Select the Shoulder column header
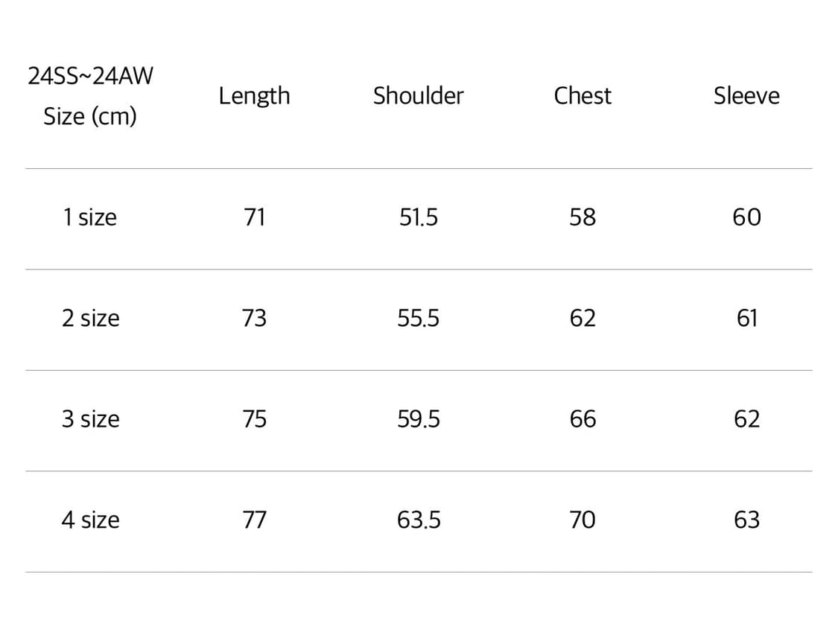838x644 pixels. [x=418, y=96]
